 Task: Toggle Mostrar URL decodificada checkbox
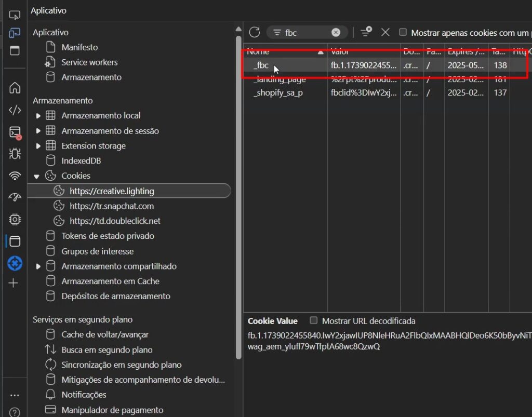coord(313,320)
